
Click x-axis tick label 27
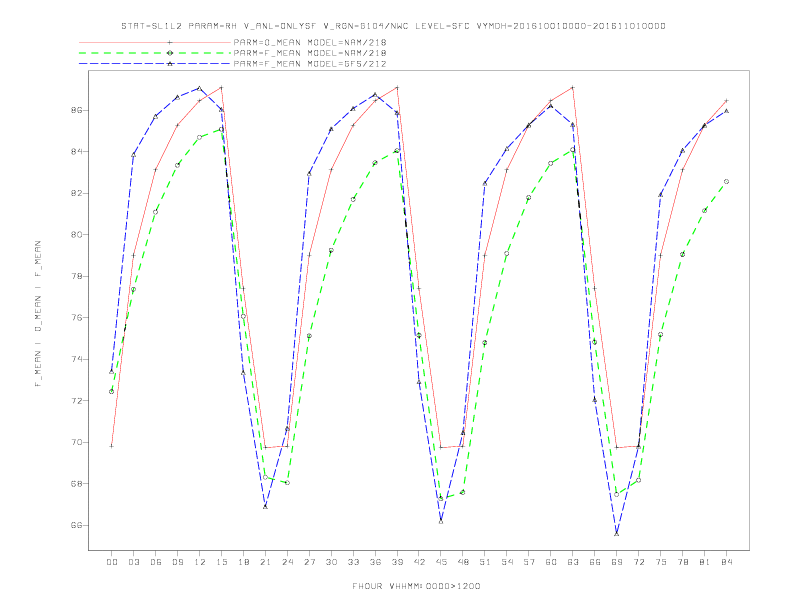(x=309, y=562)
